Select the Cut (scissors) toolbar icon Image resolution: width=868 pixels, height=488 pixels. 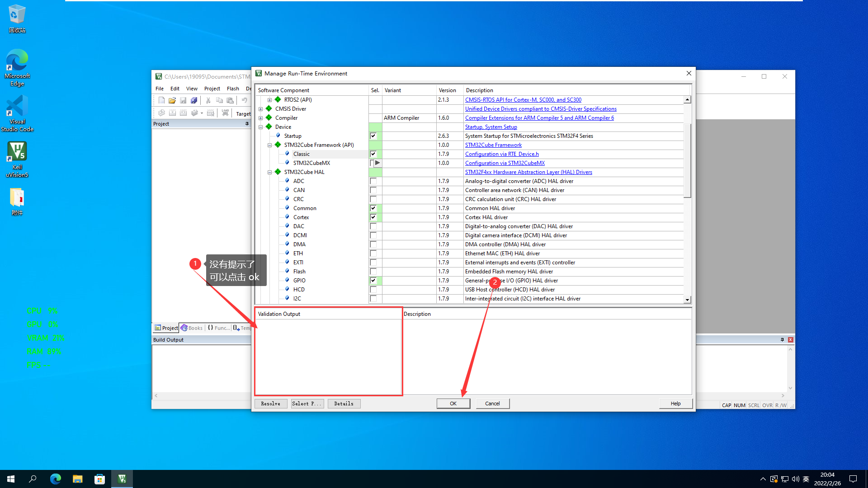pyautogui.click(x=208, y=100)
